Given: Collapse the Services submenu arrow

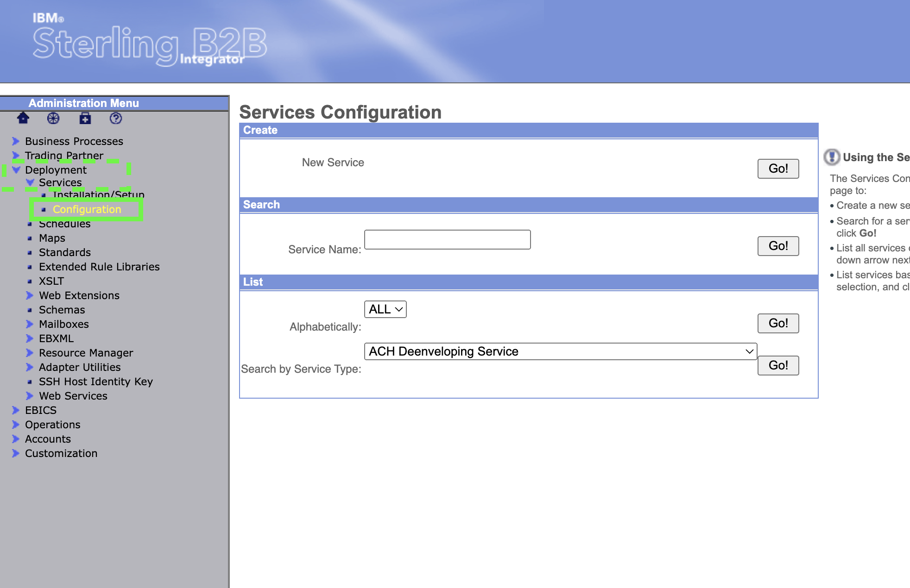Looking at the screenshot, I should pyautogui.click(x=30, y=182).
